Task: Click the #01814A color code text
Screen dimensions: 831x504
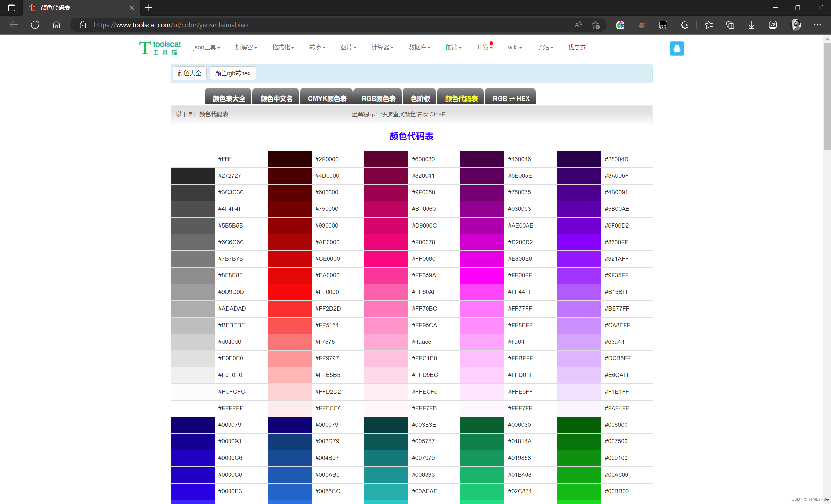Action: tap(520, 442)
